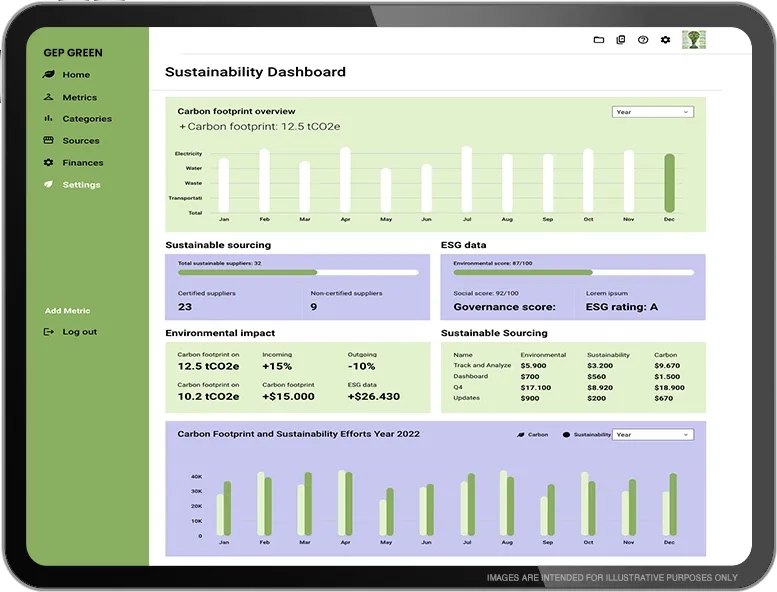Open help via the question mark icon
The height and width of the screenshot is (592, 777).
[643, 40]
